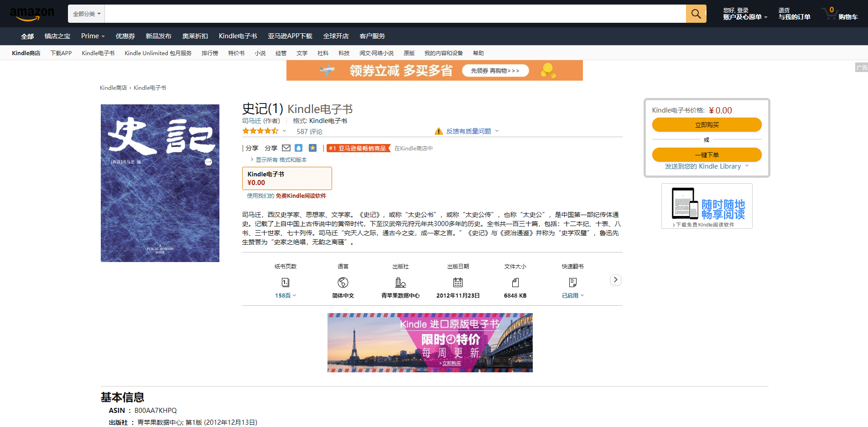
Task: Open the 奥莱折扣 navigation item
Action: click(x=195, y=36)
